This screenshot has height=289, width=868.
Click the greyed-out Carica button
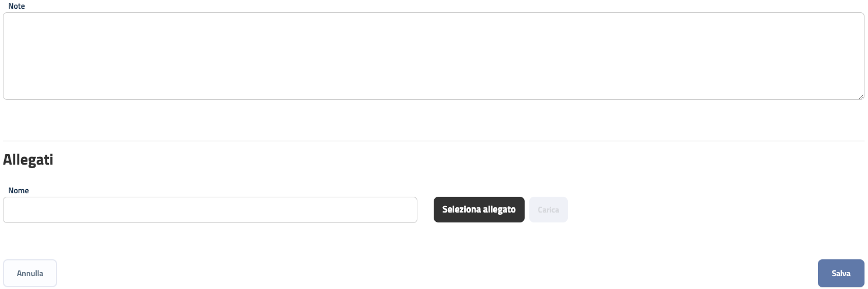[x=548, y=210]
